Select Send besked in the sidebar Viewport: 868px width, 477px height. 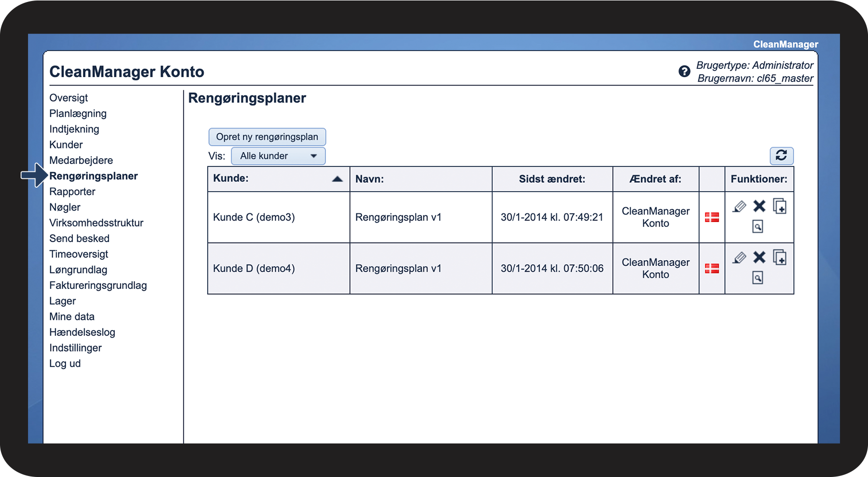click(79, 239)
